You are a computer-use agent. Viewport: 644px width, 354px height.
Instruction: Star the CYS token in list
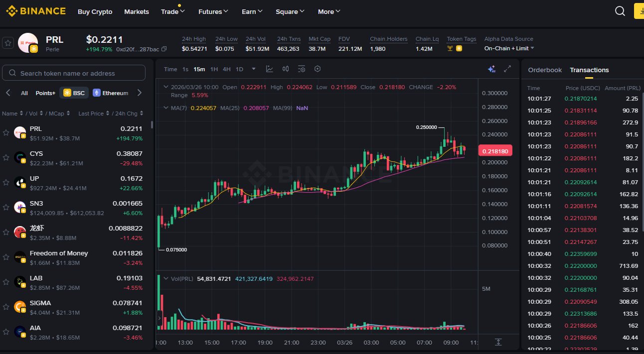[x=6, y=157]
